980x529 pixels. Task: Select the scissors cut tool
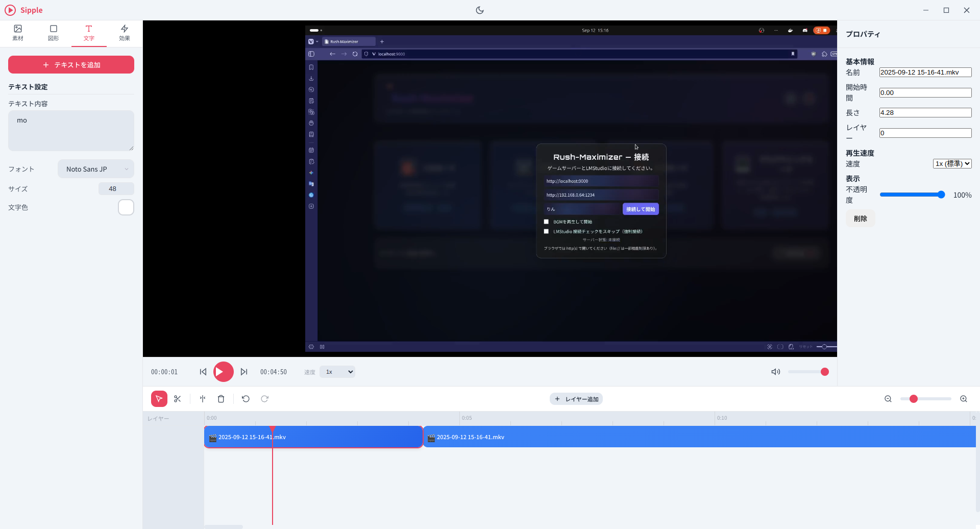178,399
